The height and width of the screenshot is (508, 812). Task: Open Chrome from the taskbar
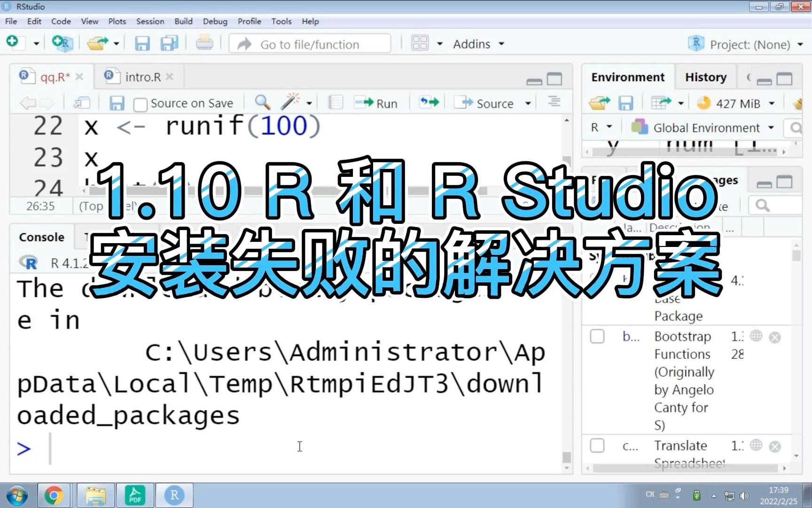point(54,495)
